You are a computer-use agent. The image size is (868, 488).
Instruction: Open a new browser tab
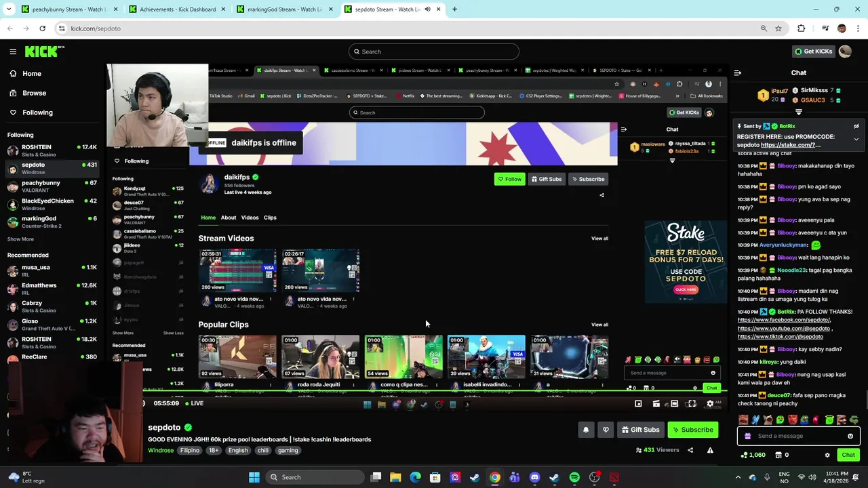(454, 9)
